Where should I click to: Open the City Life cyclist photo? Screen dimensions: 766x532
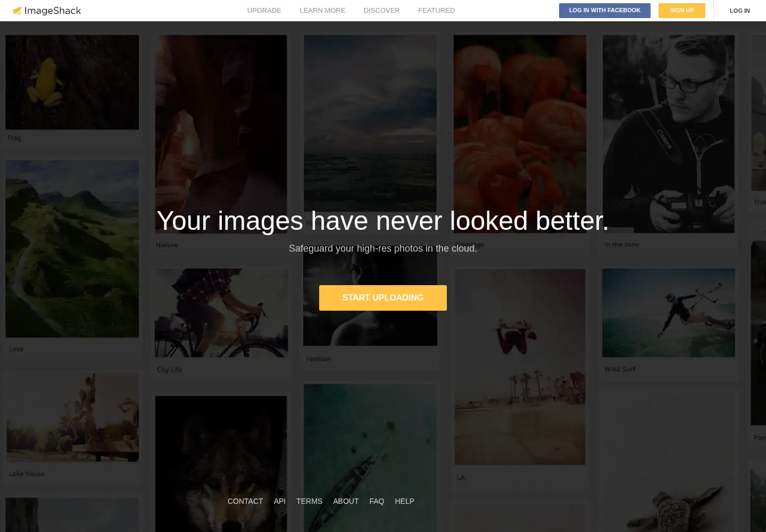tap(221, 313)
